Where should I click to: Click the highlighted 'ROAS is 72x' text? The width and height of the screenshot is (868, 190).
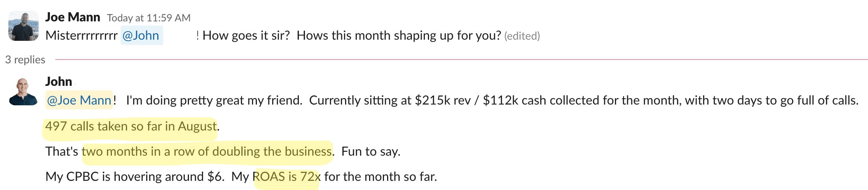click(x=286, y=177)
